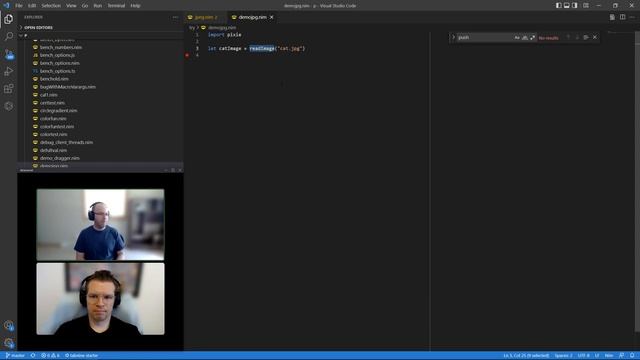Image resolution: width=640 pixels, height=360 pixels.
Task: Close the demojpg.nim tab
Action: click(271, 17)
